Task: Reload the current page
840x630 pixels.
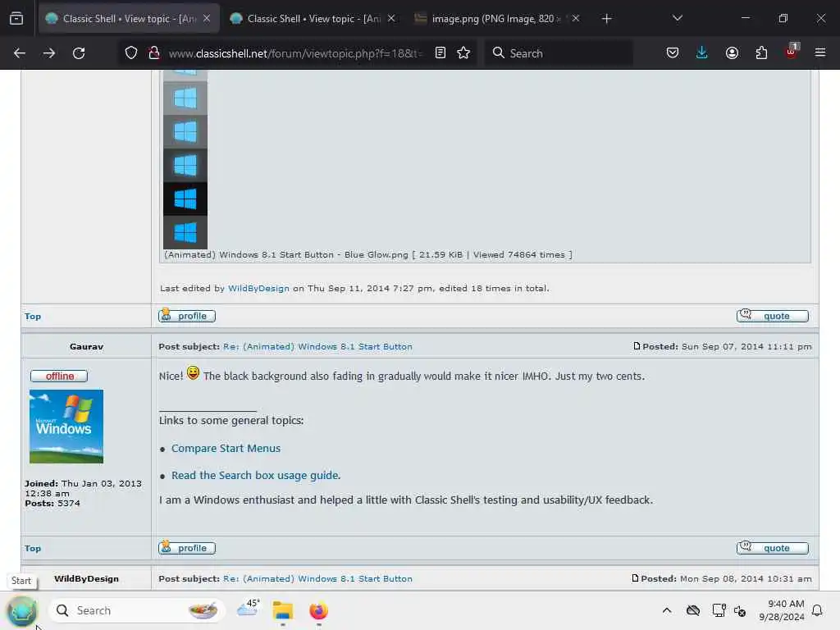Action: 79,53
